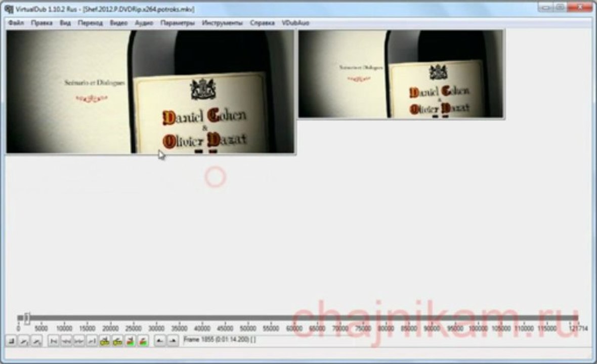This screenshot has height=364, width=597.
Task: Click the Stop playback button
Action: pyautogui.click(x=12, y=341)
